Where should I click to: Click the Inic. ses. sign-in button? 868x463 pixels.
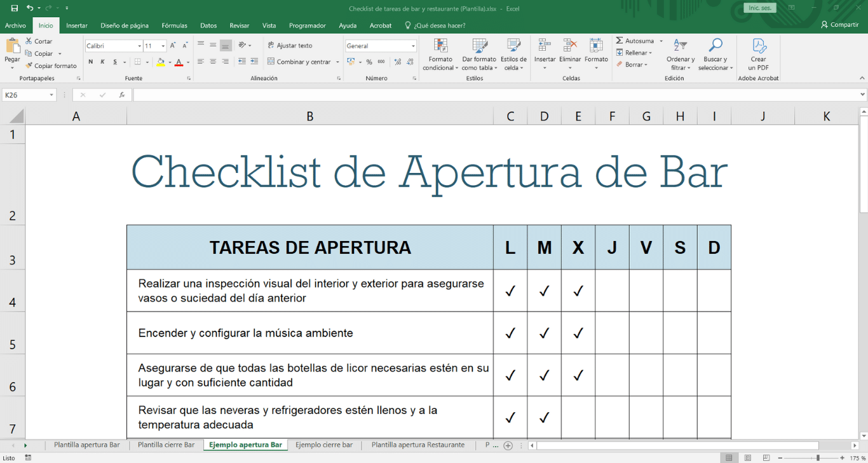click(x=759, y=8)
